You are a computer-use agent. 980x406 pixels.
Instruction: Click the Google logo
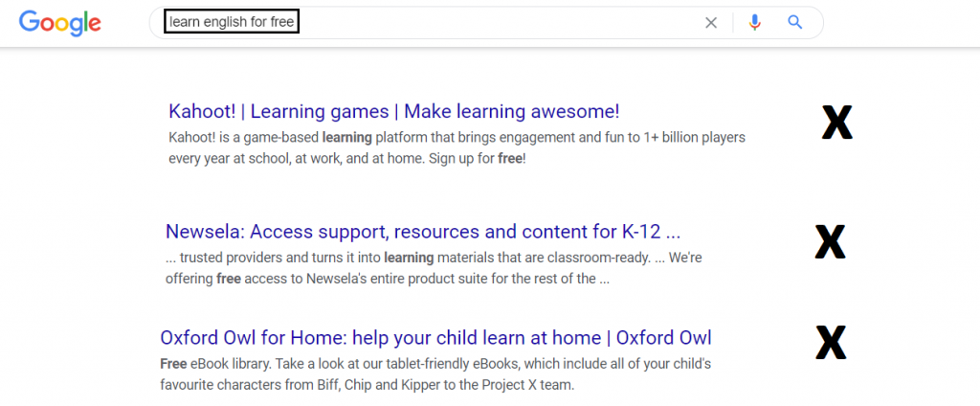(x=60, y=23)
